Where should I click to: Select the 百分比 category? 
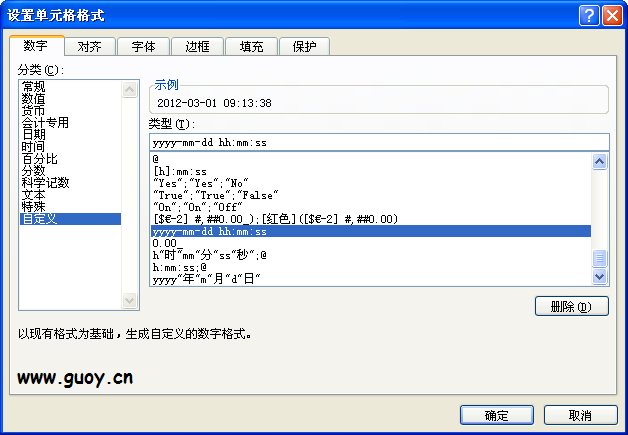tap(70, 159)
